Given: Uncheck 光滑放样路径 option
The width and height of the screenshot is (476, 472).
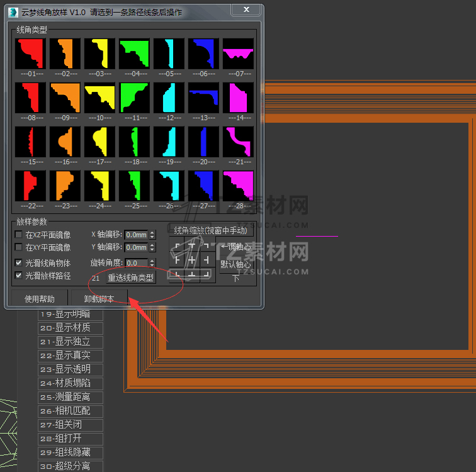Looking at the screenshot, I should point(18,275).
